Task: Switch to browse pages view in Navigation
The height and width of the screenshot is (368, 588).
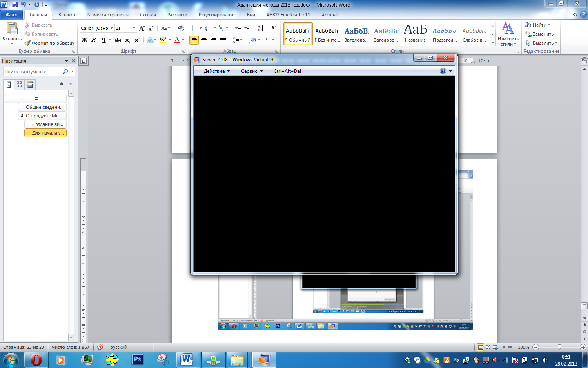Action: pyautogui.click(x=19, y=84)
